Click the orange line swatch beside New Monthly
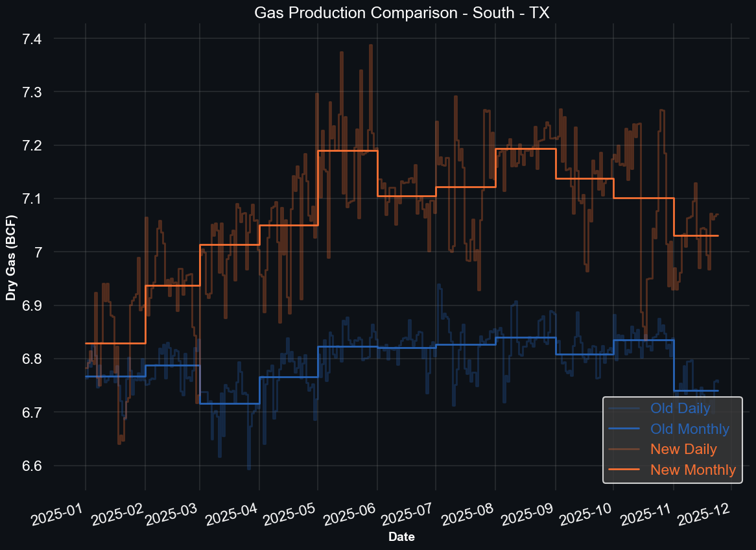The height and width of the screenshot is (550, 756). click(x=625, y=470)
